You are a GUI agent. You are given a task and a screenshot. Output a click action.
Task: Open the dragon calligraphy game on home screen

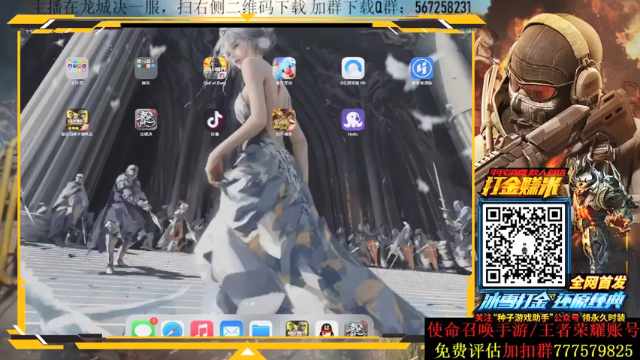[146, 120]
